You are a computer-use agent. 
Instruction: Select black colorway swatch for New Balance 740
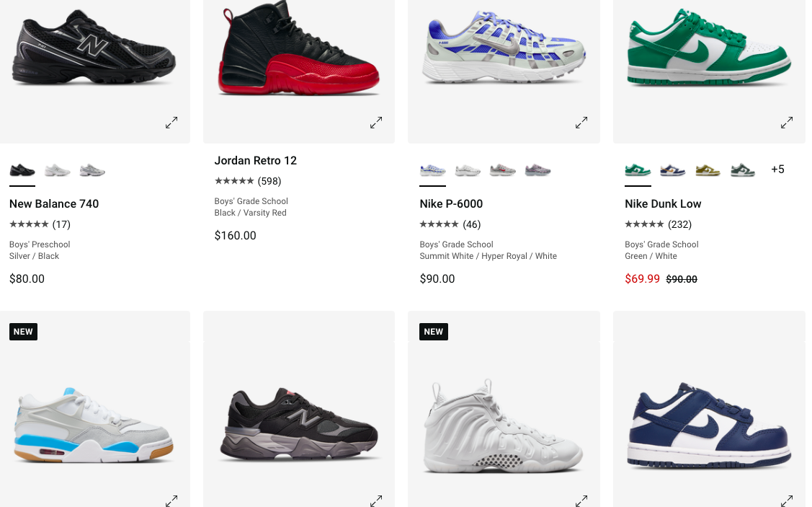pyautogui.click(x=22, y=170)
